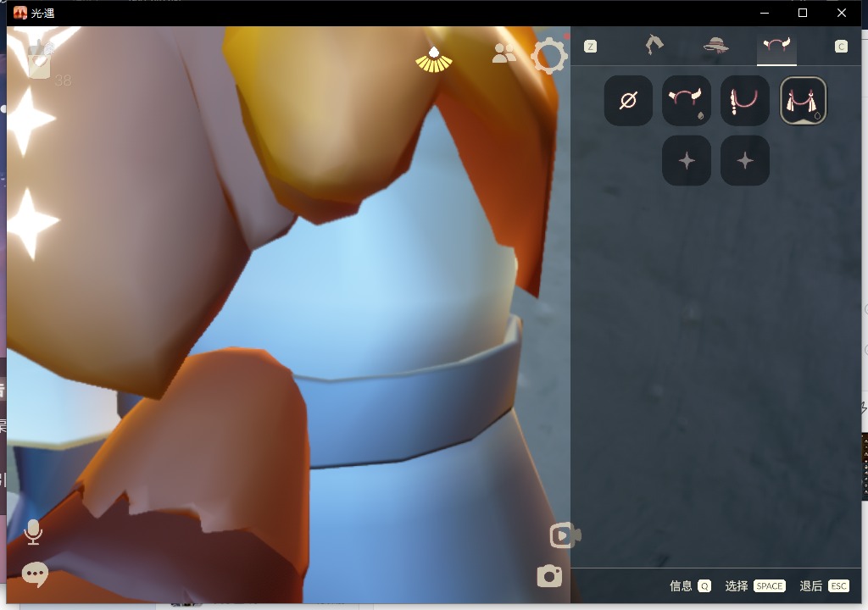Maximize the 光遇 window
This screenshot has height=610, width=868.
803,13
